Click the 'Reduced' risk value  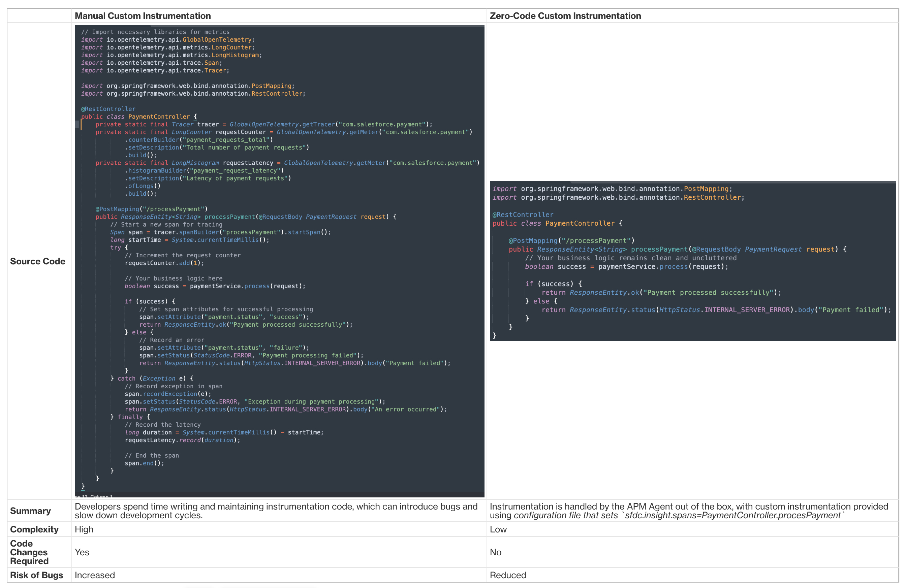pyautogui.click(x=508, y=575)
